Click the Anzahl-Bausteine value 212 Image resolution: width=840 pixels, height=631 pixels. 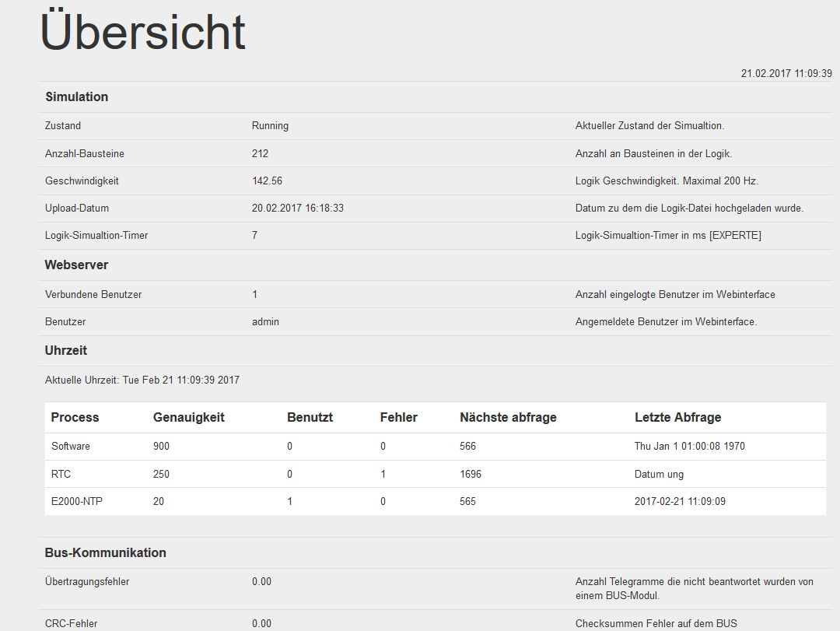tap(260, 154)
